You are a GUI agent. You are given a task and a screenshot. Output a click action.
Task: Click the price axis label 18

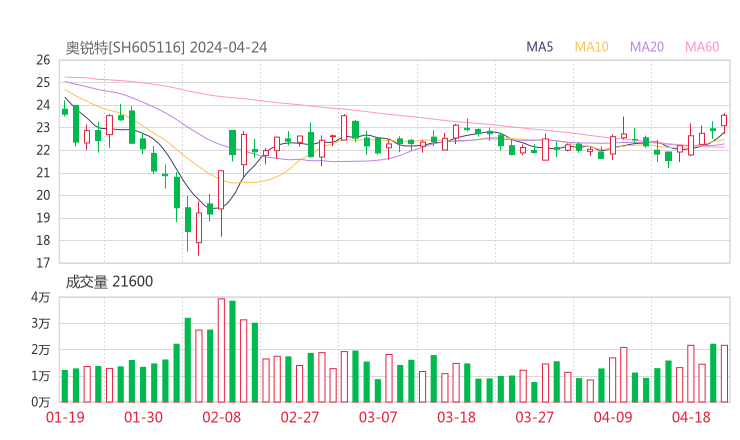43,240
